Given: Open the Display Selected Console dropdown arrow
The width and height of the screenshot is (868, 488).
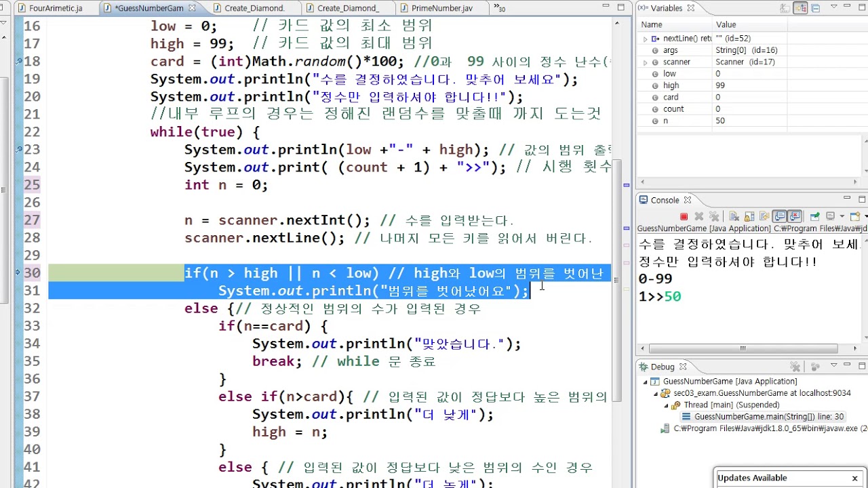Looking at the screenshot, I should pyautogui.click(x=842, y=217).
